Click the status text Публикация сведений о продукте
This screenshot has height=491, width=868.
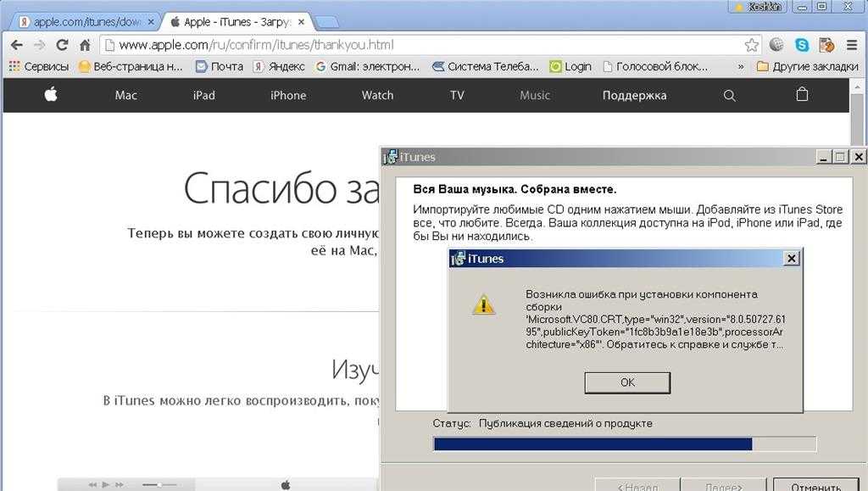[x=565, y=423]
